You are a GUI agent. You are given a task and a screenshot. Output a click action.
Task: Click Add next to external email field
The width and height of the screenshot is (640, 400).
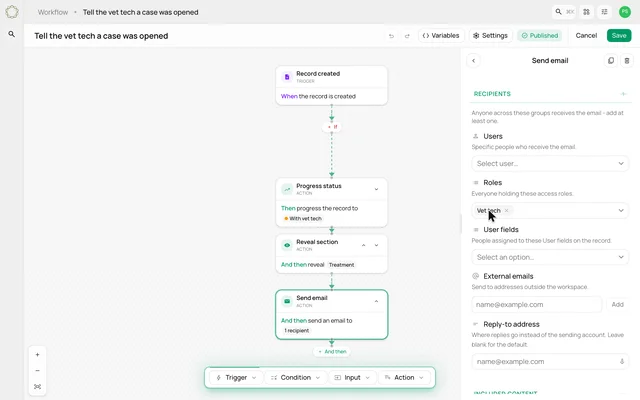(x=617, y=304)
